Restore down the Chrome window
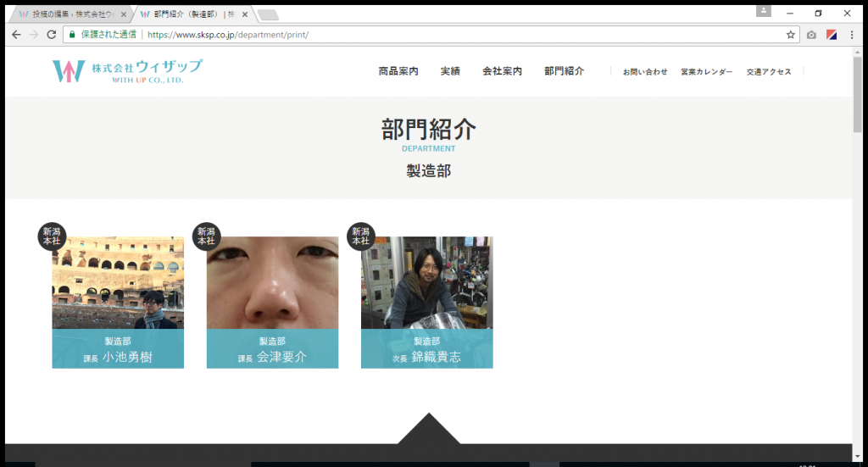868x467 pixels. (818, 14)
